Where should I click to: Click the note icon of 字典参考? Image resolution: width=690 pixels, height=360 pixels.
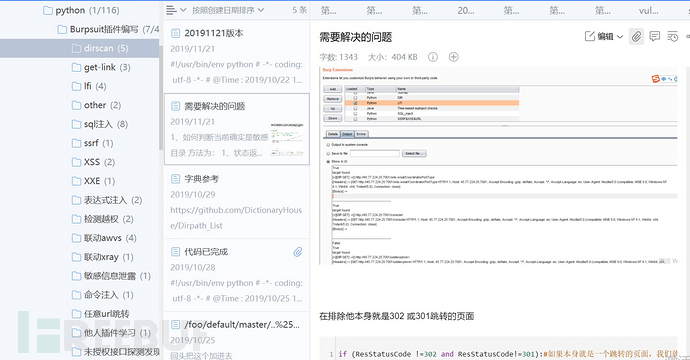coord(175,179)
